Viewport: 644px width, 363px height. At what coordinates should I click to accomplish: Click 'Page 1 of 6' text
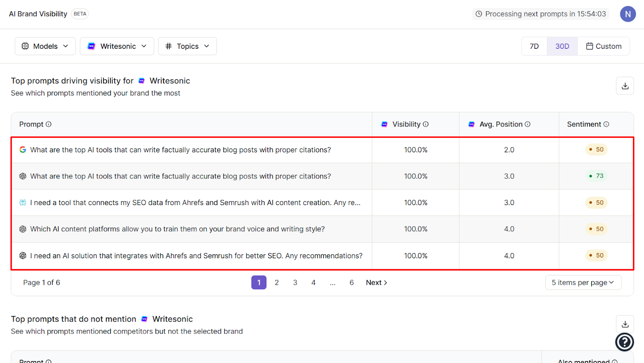pyautogui.click(x=41, y=282)
